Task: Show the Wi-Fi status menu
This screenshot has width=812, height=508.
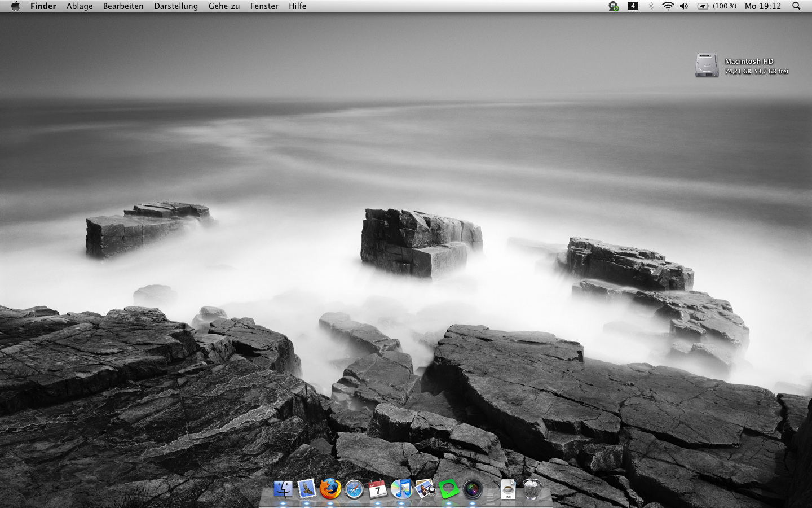Action: point(668,6)
